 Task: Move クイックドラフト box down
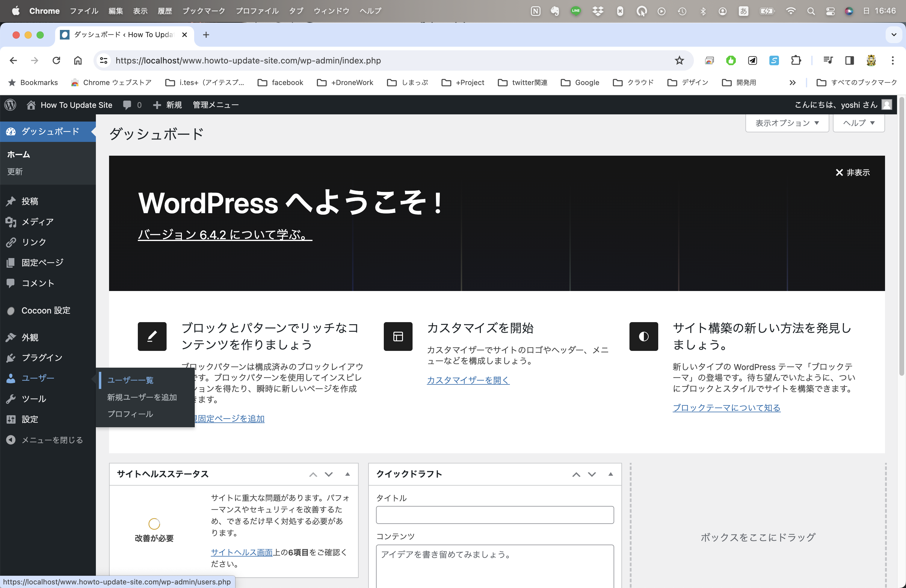(591, 474)
